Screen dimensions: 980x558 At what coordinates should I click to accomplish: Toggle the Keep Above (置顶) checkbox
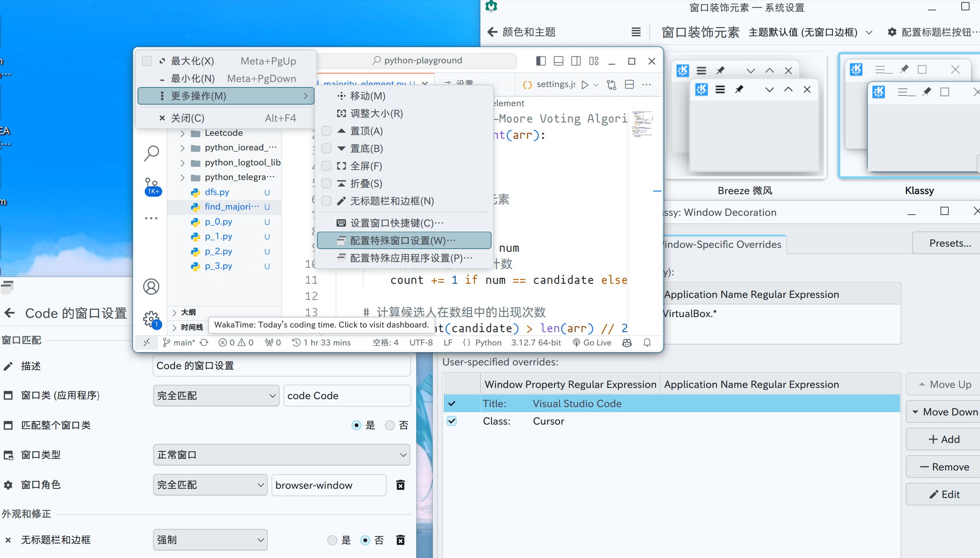(x=327, y=131)
